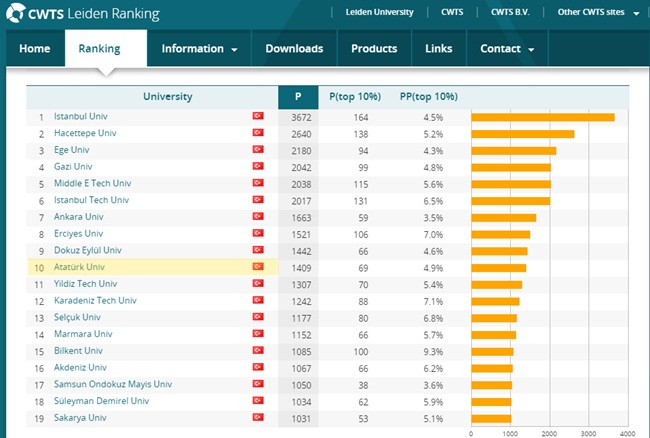Click the flag icon in the Bilkent Univ row
650x438 pixels.
[258, 351]
